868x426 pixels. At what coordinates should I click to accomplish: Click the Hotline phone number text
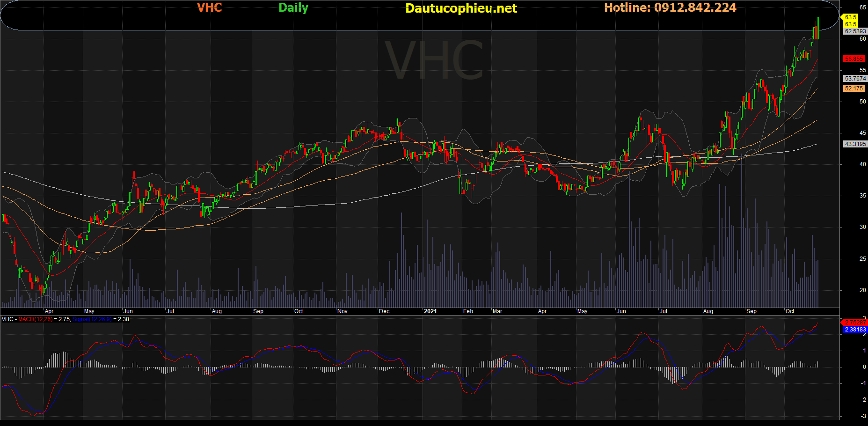[x=670, y=7]
